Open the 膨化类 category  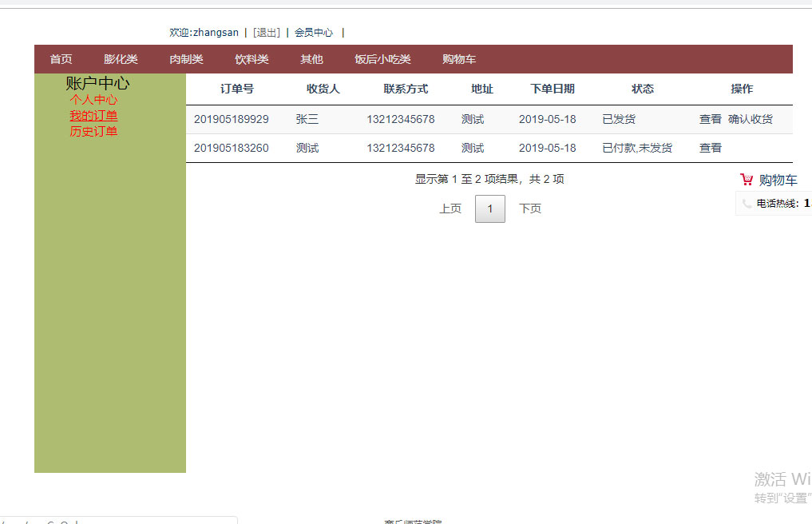[x=121, y=59]
